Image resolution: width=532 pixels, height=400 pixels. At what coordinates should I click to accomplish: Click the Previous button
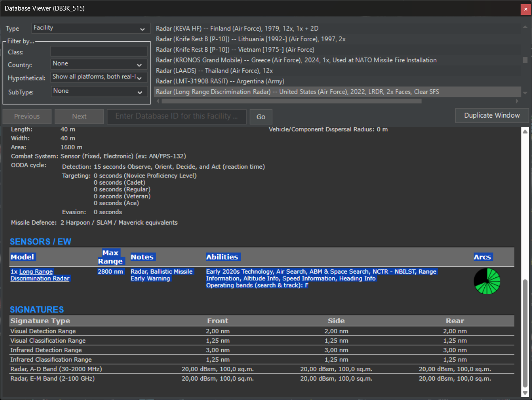[27, 116]
